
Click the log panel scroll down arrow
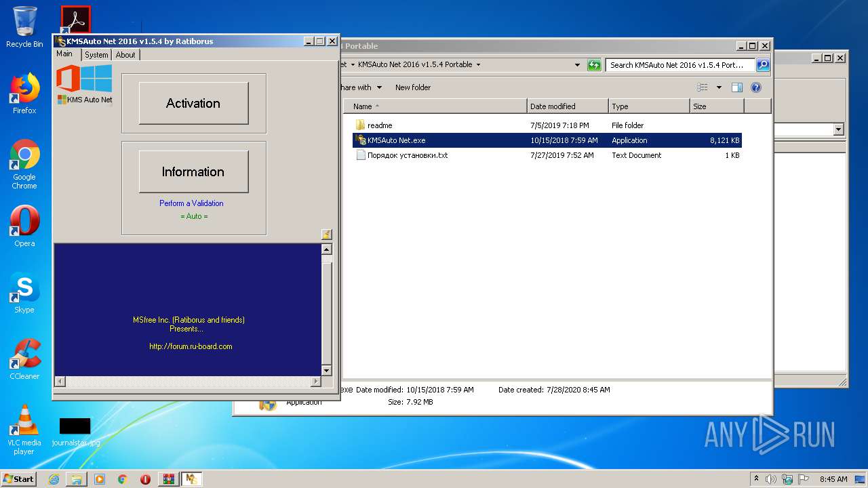(327, 371)
